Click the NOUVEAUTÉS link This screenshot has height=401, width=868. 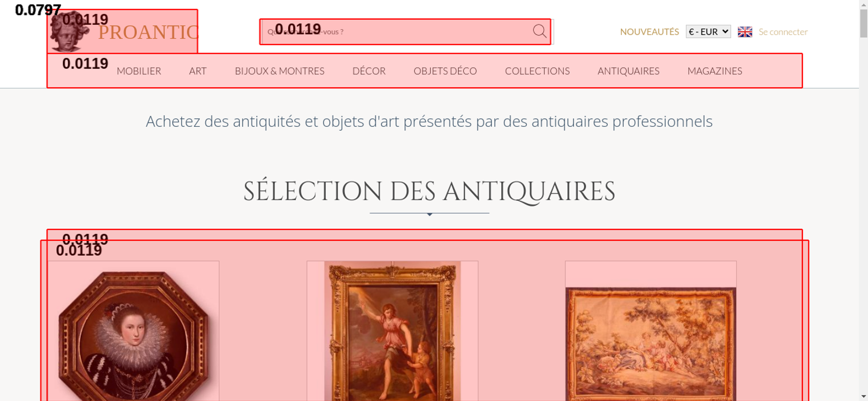[649, 32]
